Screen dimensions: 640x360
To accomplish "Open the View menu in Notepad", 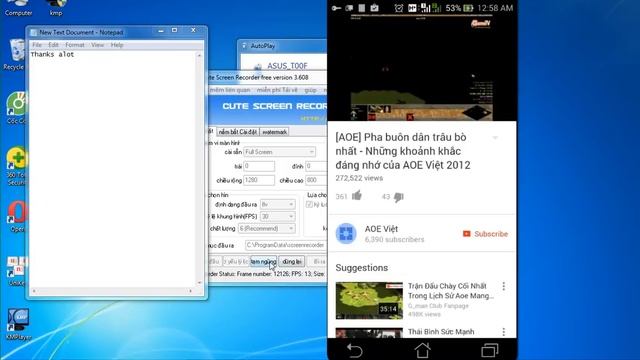I will pyautogui.click(x=98, y=45).
